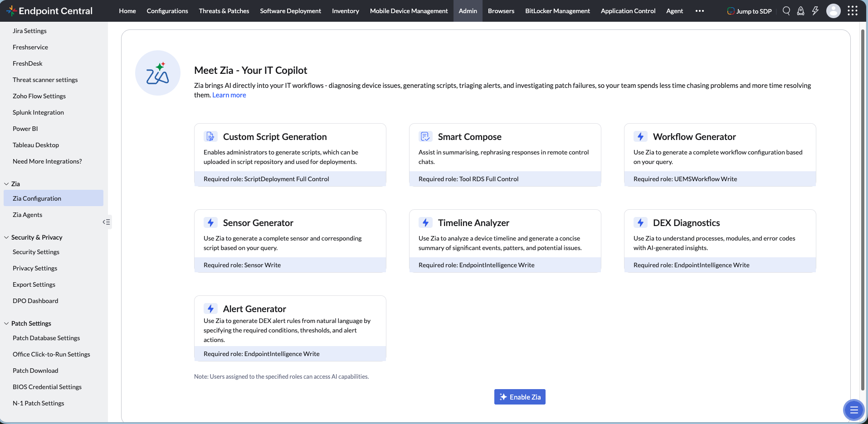The height and width of the screenshot is (424, 868).
Task: Click the DEX Diagnostics bolt icon
Action: pyautogui.click(x=640, y=222)
